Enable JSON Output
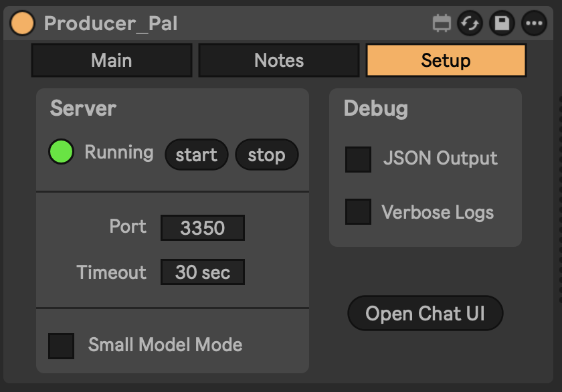 pyautogui.click(x=358, y=159)
